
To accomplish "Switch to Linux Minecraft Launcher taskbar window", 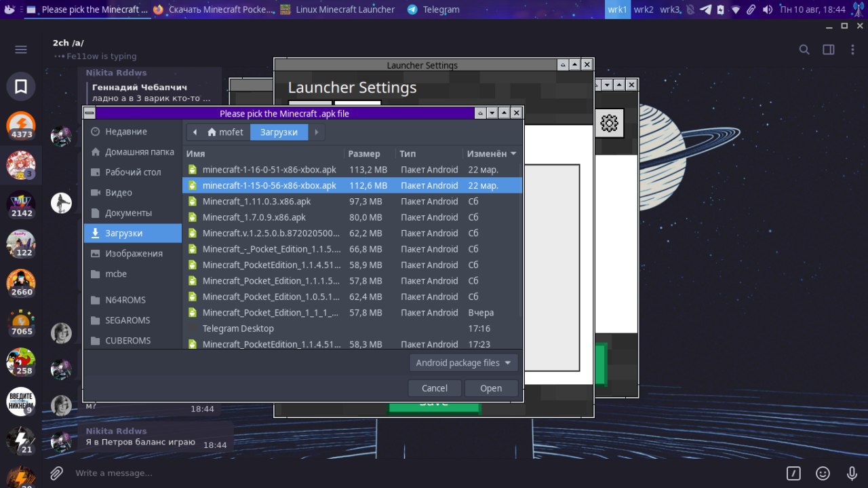I will (337, 10).
